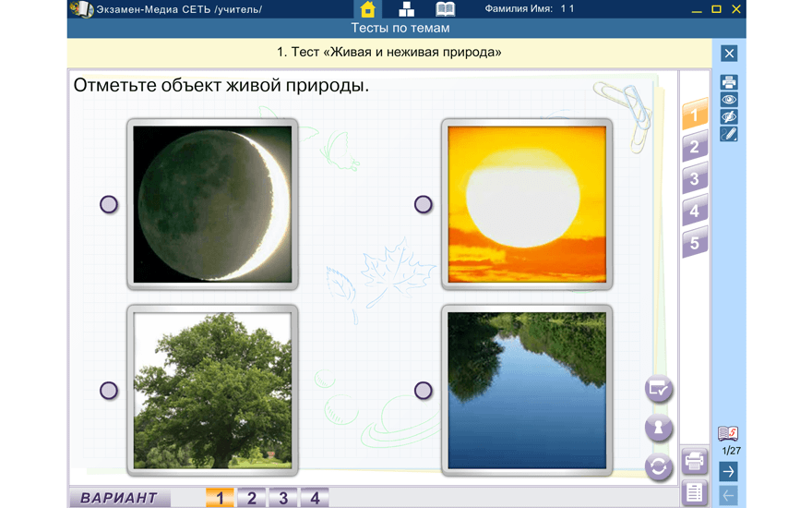The image size is (812, 508).
Task: Select the radio button beside the river
Action: coord(424,391)
